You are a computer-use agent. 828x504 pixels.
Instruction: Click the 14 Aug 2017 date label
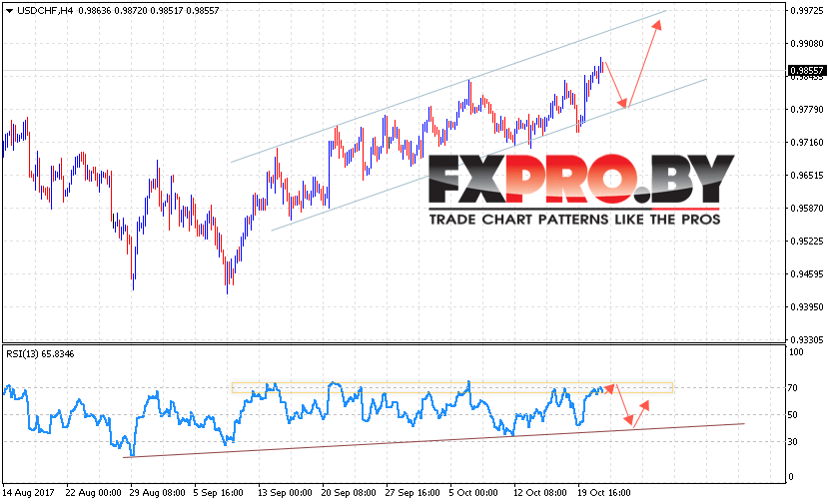[x=29, y=493]
